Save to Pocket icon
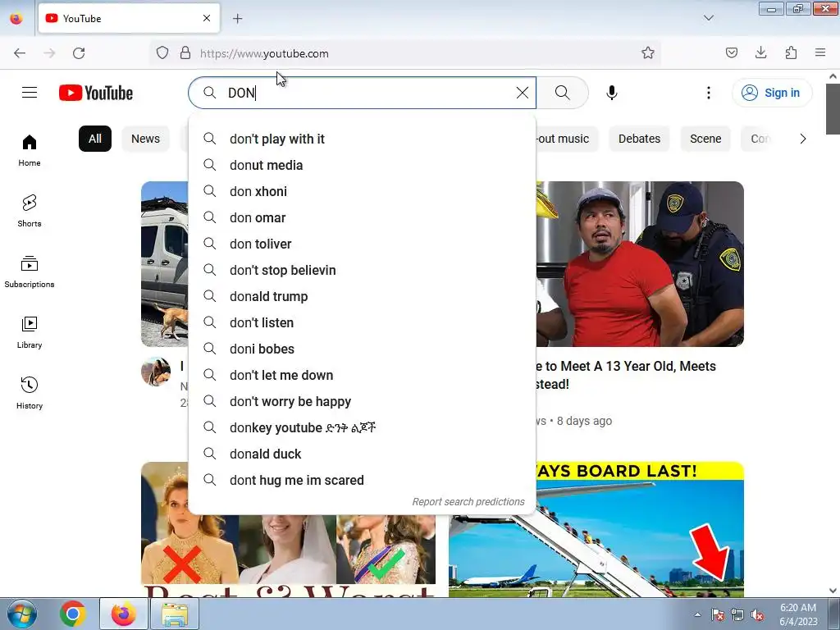The height and width of the screenshot is (630, 840). 731,53
